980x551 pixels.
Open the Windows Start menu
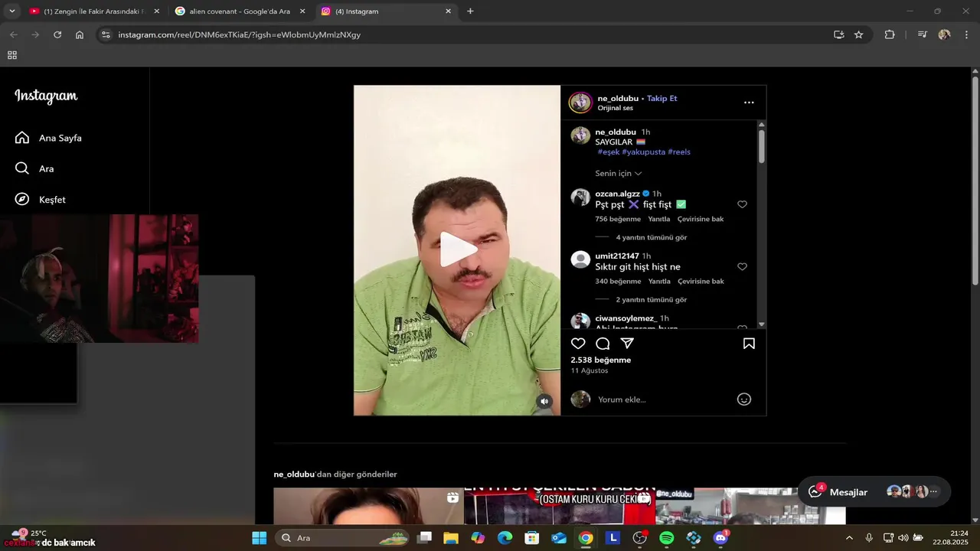259,538
